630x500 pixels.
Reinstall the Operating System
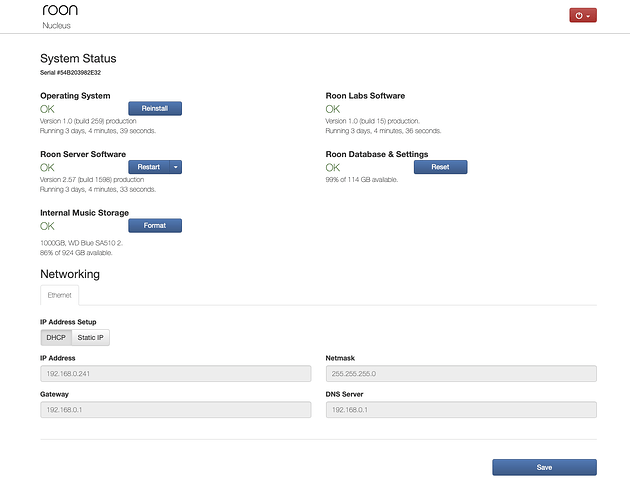(154, 108)
